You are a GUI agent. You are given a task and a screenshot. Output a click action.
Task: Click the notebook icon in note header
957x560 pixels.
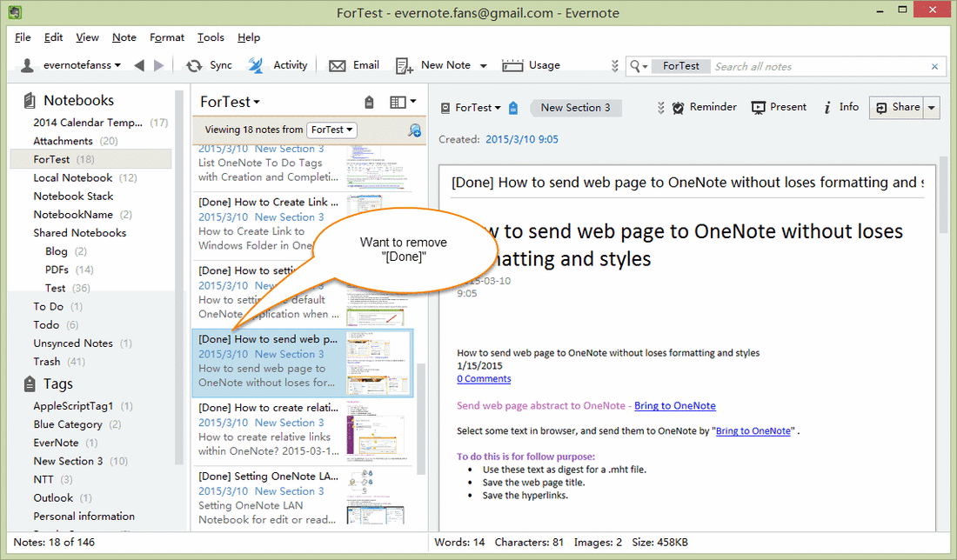click(x=445, y=108)
